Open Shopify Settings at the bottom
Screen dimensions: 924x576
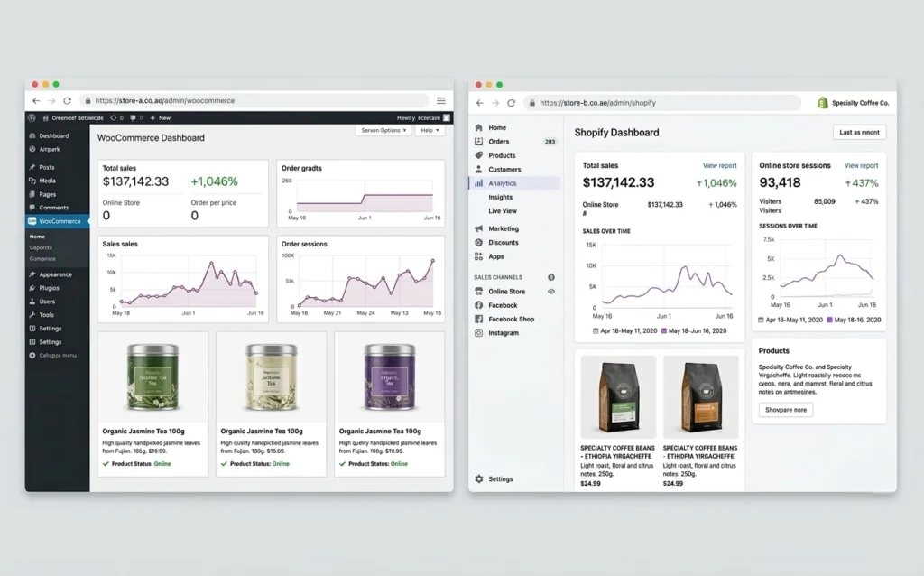(x=499, y=478)
